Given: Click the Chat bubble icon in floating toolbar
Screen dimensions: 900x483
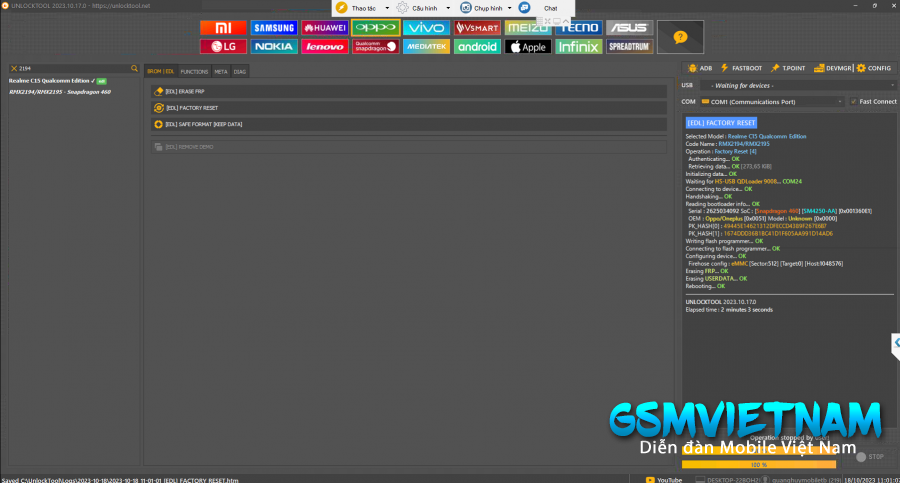Looking at the screenshot, I should coord(524,8).
